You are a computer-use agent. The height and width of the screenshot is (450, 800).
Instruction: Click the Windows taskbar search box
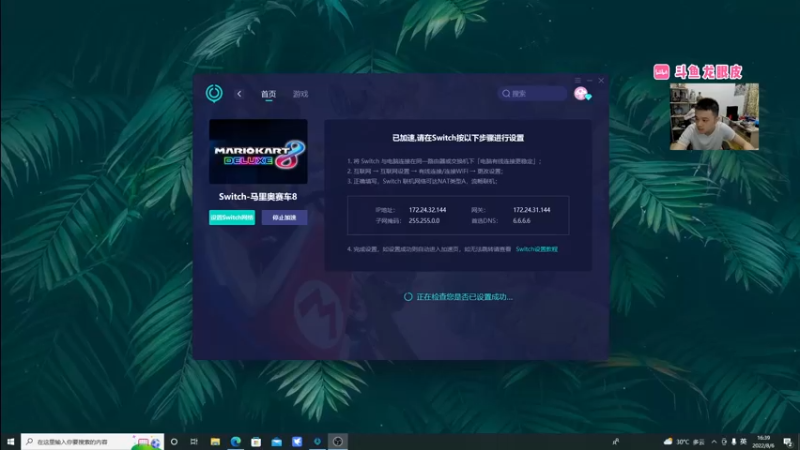point(92,442)
